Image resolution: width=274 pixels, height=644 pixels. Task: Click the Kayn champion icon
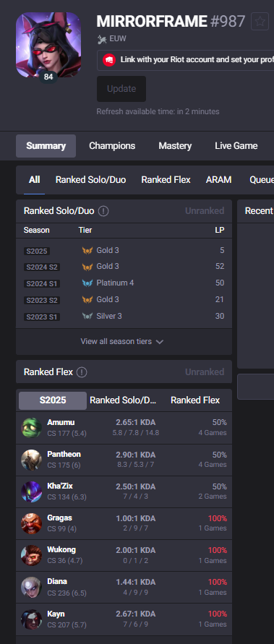coord(32,619)
